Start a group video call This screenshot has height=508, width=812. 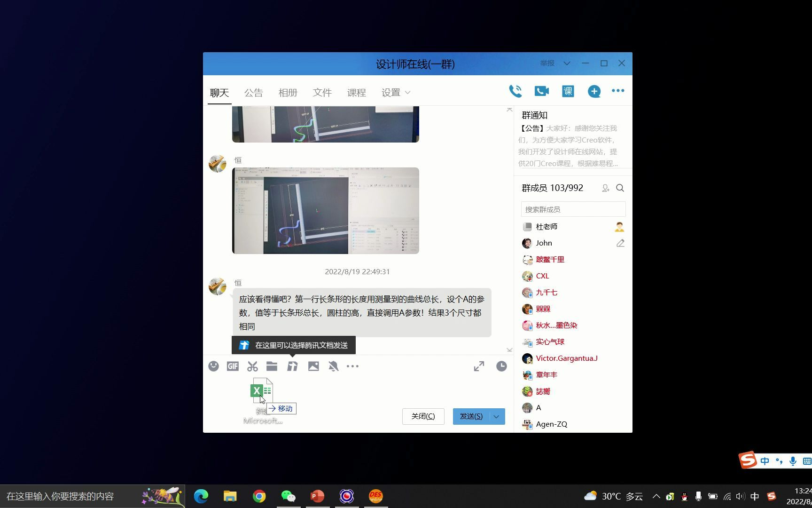541,91
